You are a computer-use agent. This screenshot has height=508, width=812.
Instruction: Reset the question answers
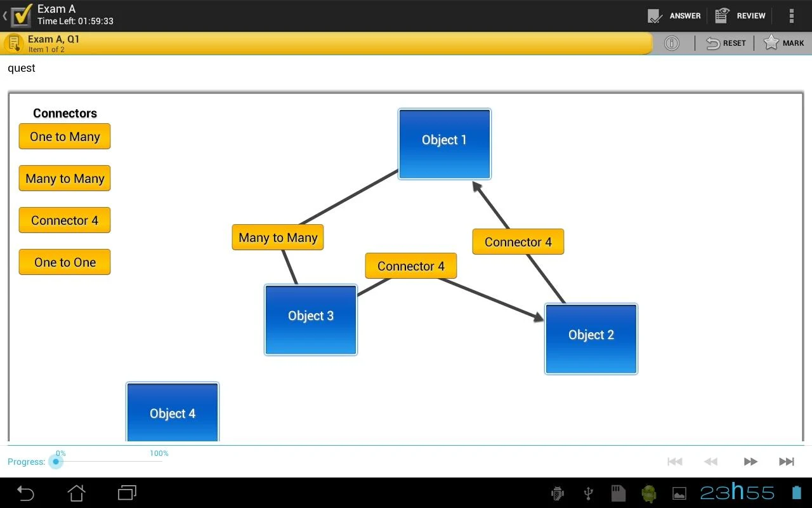[x=726, y=43]
